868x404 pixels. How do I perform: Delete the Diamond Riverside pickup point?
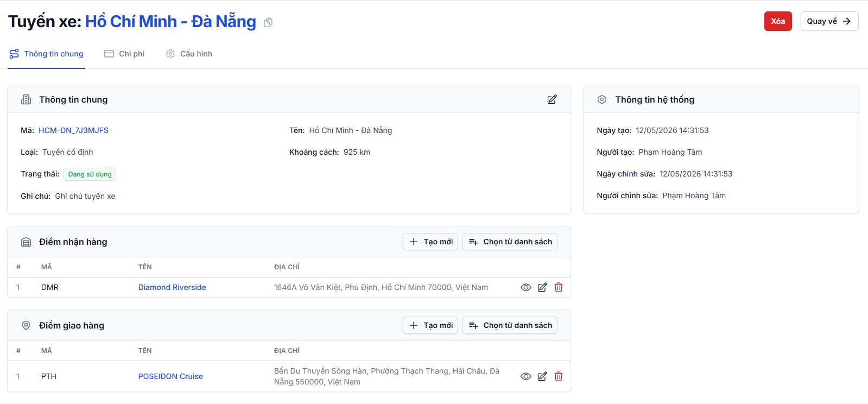coord(559,287)
